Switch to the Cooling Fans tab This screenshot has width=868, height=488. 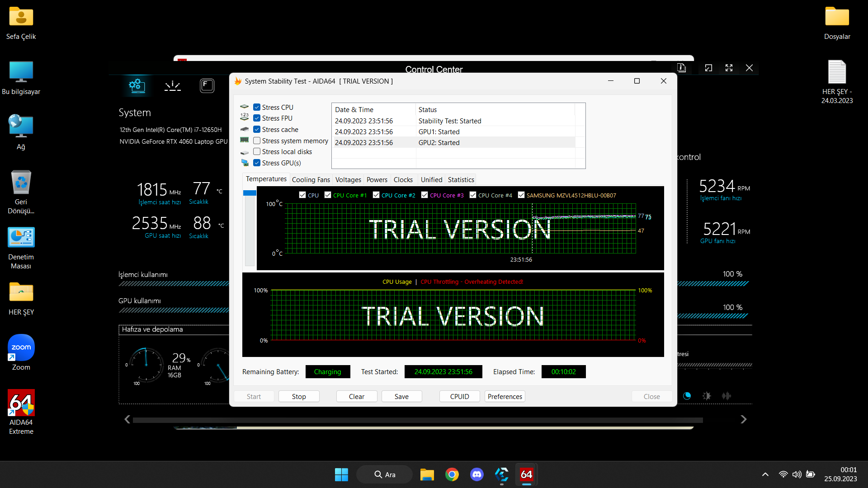click(311, 180)
